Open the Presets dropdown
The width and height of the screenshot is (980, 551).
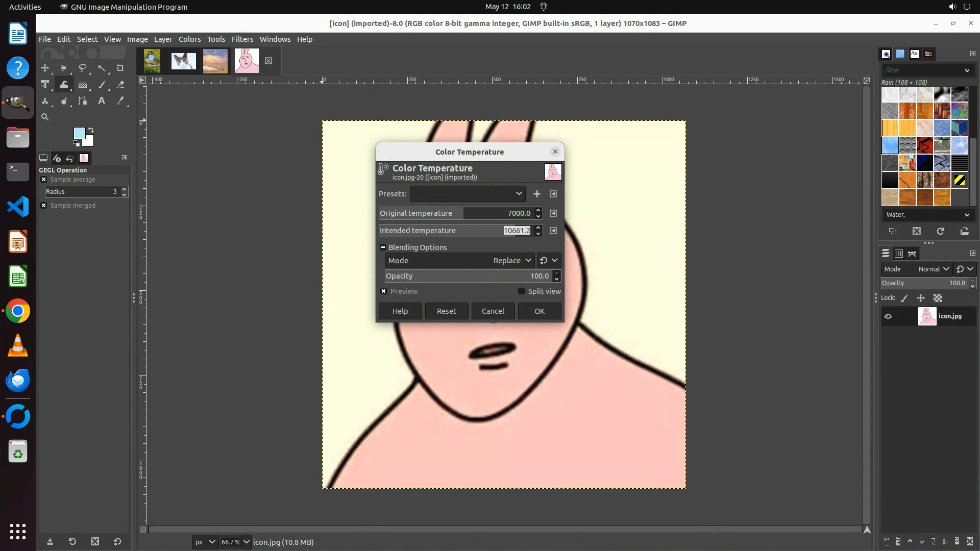click(468, 194)
